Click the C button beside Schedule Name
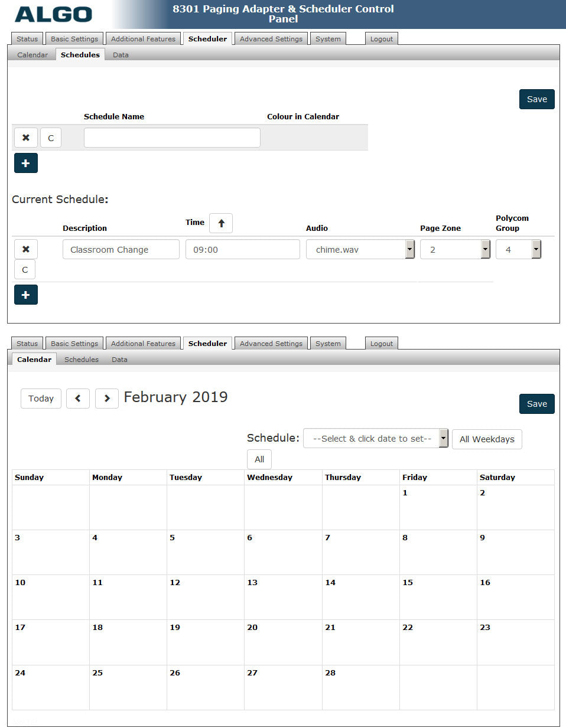This screenshot has width=566, height=728. [51, 138]
